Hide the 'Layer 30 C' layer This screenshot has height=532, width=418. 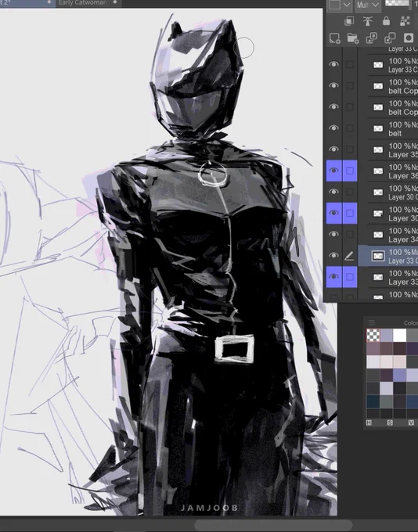tap(333, 192)
